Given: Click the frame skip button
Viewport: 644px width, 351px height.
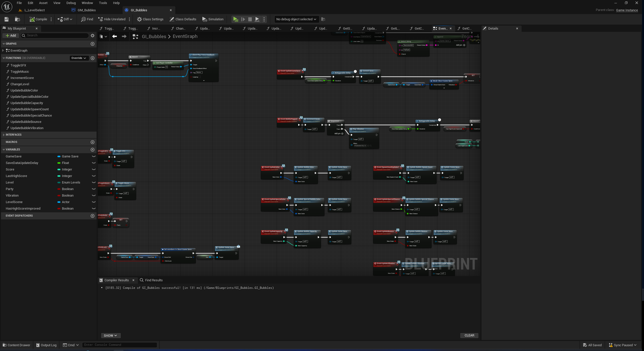Looking at the screenshot, I should (x=243, y=19).
